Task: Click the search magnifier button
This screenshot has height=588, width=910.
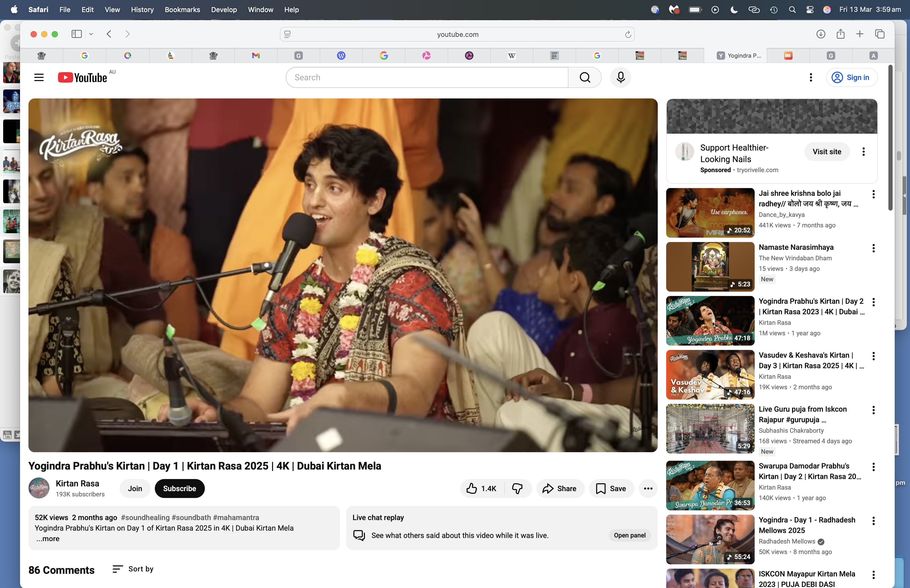Action: [585, 77]
